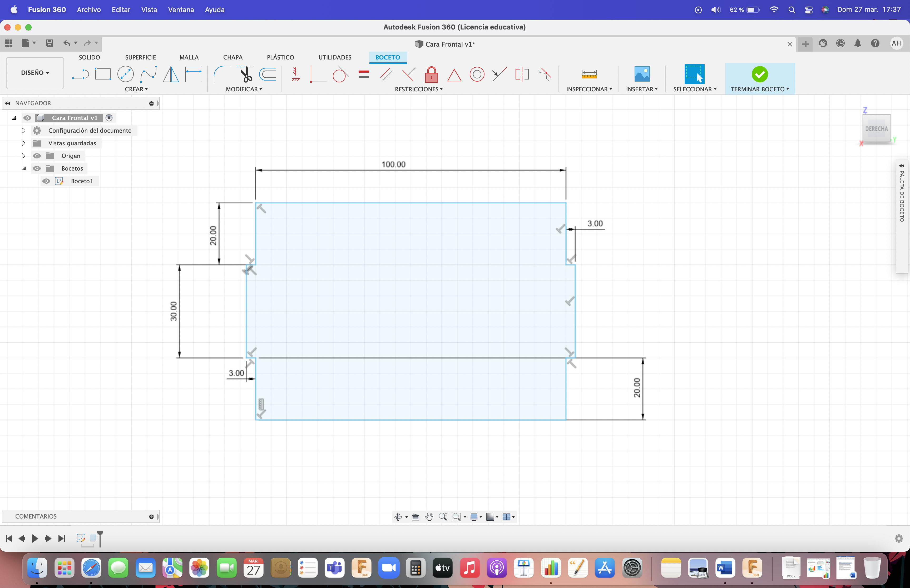Select the Line tool in Crear
The image size is (910, 588).
click(80, 74)
